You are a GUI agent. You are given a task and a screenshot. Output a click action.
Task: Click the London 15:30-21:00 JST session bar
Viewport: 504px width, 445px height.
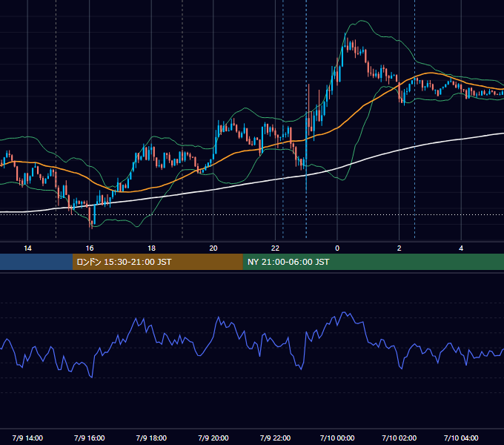click(157, 262)
